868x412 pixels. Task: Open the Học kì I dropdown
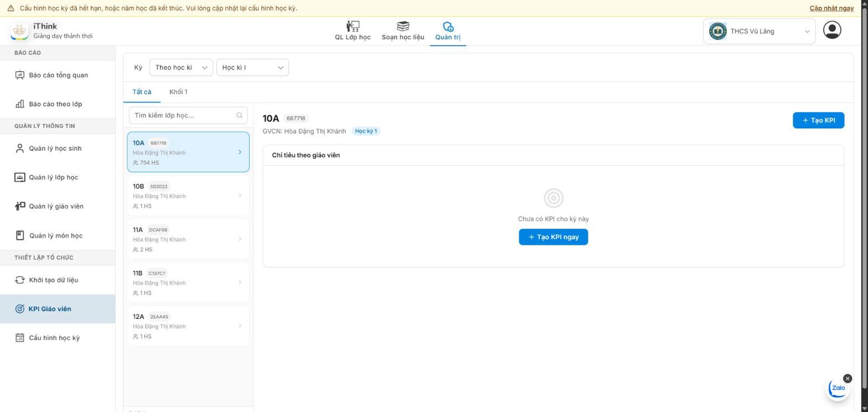(x=252, y=68)
